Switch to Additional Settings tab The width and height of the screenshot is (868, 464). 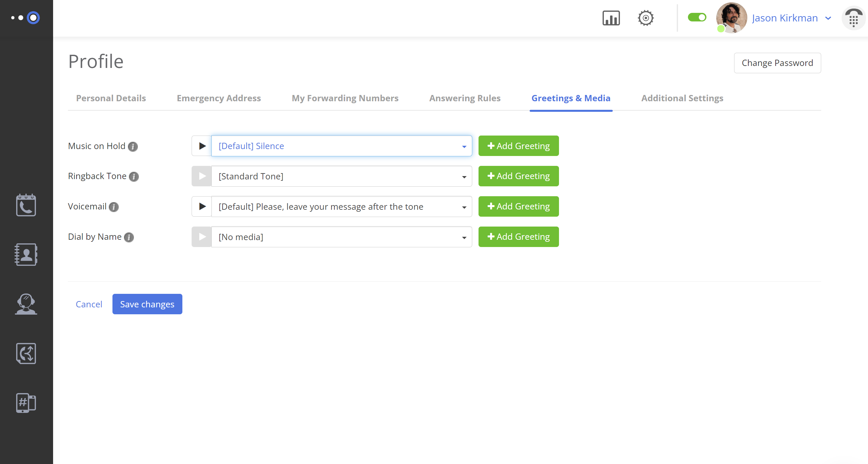(682, 98)
